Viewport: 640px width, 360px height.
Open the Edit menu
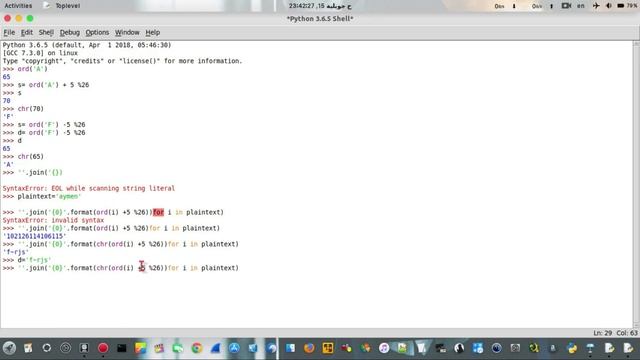tap(27, 32)
